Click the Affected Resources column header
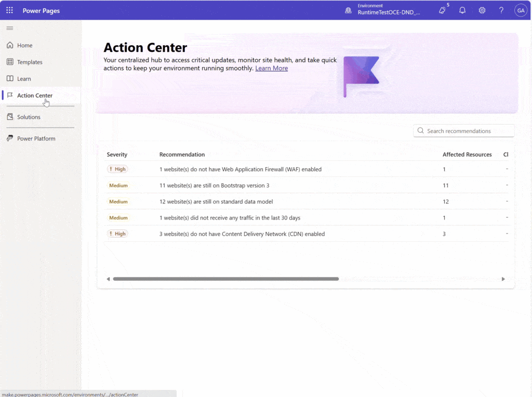This screenshot has height=397, width=532. tap(467, 154)
